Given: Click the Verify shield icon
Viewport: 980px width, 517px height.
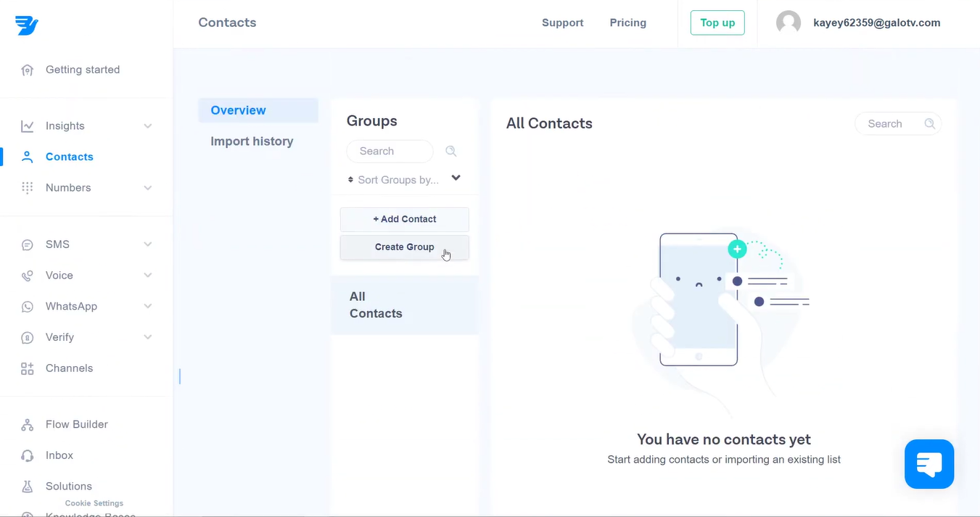Looking at the screenshot, I should coord(28,338).
